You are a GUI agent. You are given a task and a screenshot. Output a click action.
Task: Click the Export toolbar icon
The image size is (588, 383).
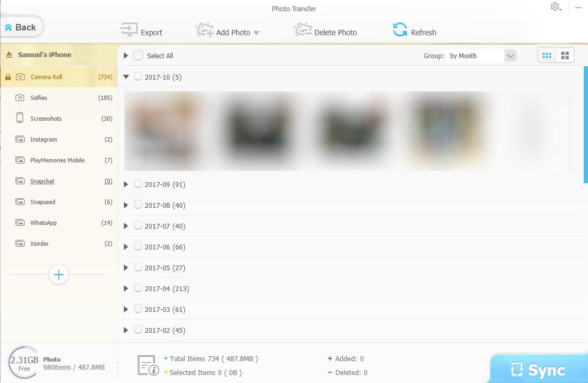click(x=129, y=29)
